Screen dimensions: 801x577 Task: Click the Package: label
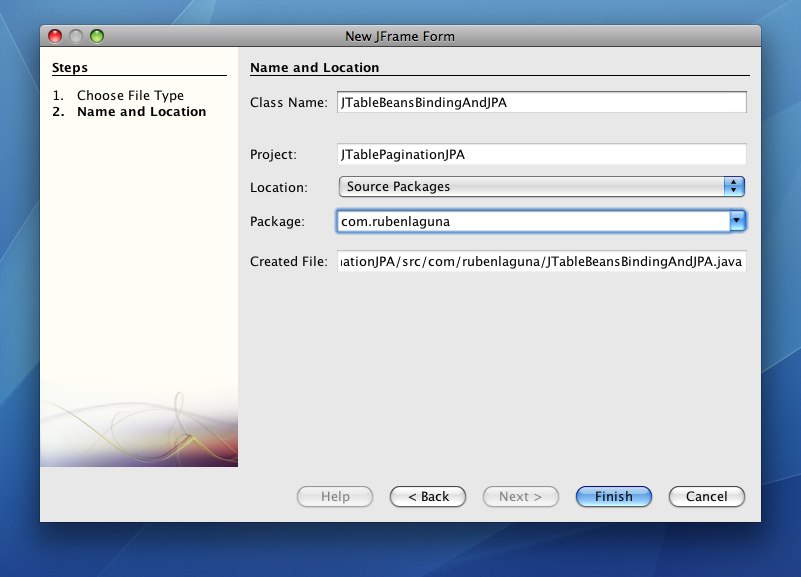277,222
